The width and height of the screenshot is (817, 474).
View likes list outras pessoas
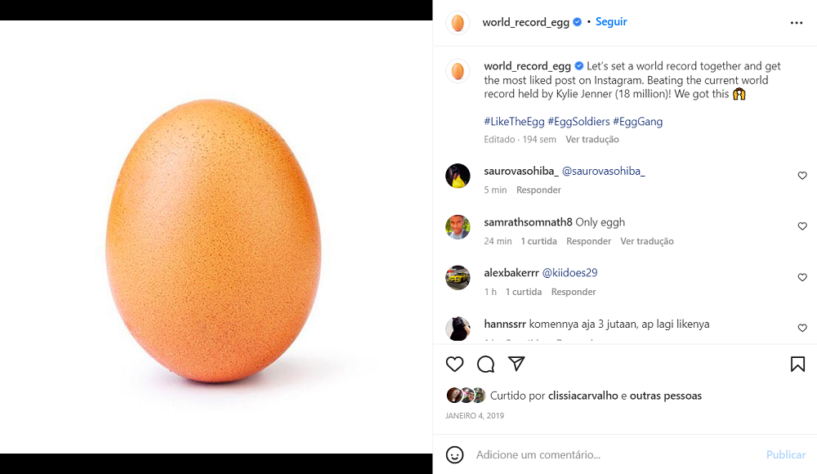click(x=665, y=395)
